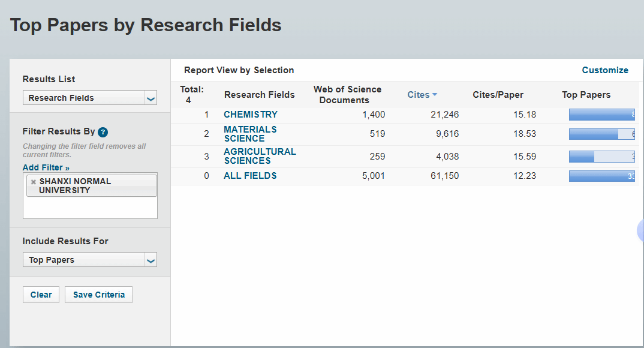Click the Chemistry Top Papers bar

coord(601,115)
